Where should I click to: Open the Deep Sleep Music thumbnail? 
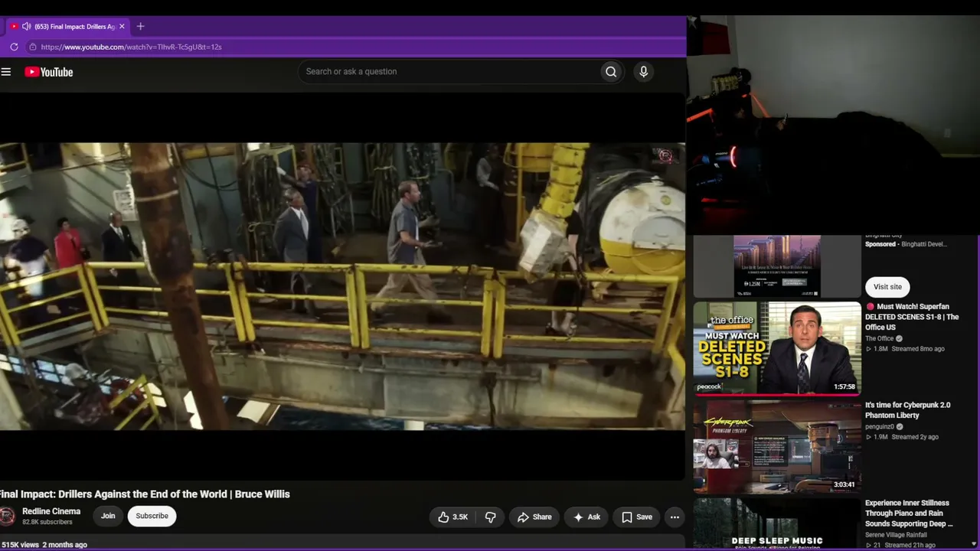pos(777,524)
